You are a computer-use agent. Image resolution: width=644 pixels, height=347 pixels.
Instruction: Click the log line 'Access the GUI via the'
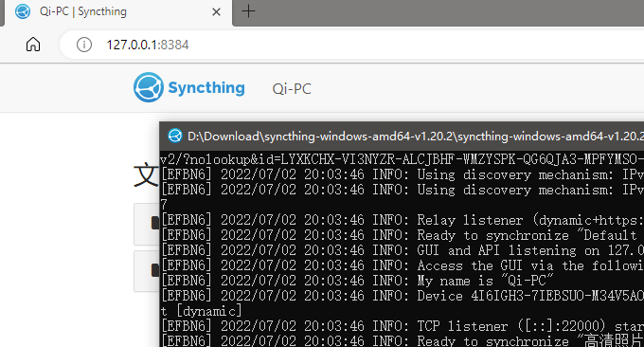402,265
